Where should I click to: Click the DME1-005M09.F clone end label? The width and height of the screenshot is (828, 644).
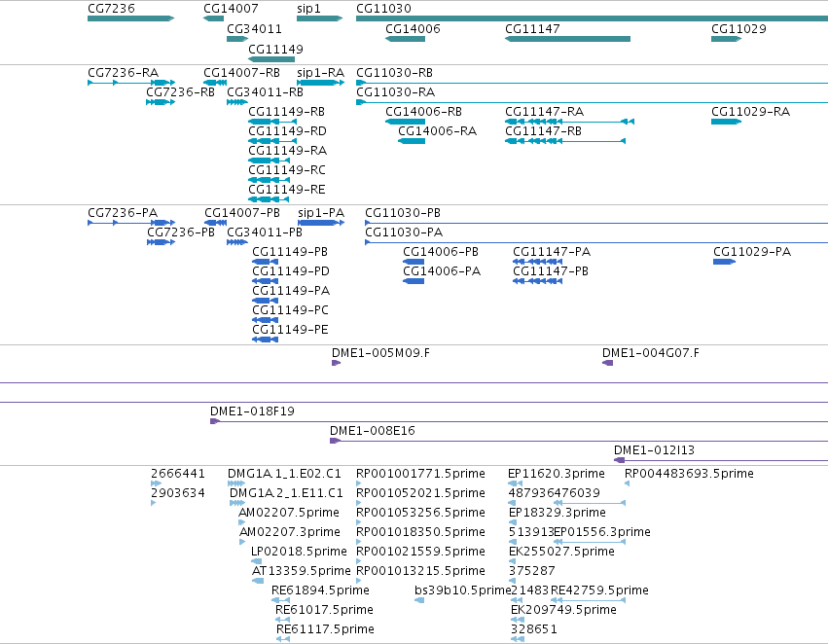pos(380,353)
